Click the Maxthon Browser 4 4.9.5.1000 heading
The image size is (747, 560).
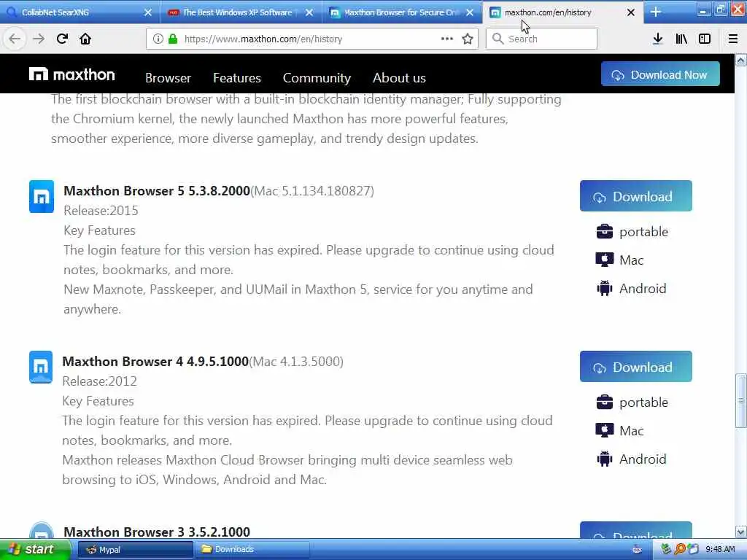tap(155, 361)
